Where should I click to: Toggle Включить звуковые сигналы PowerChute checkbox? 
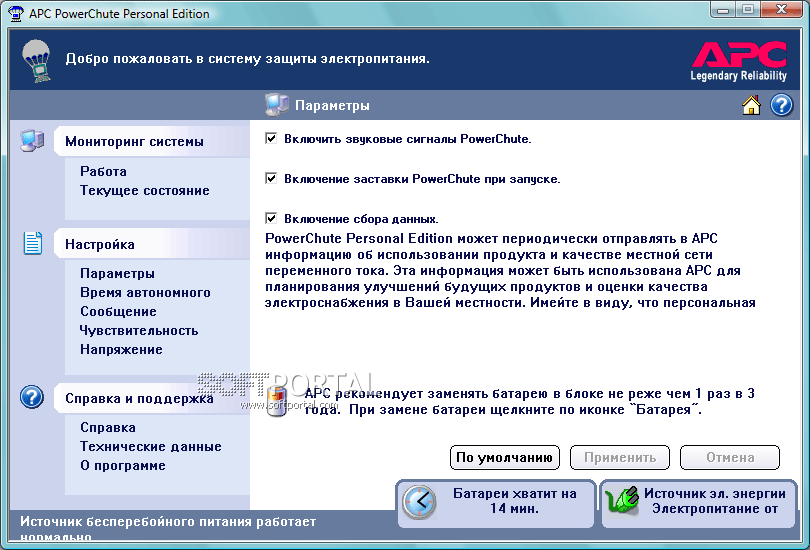tap(271, 138)
